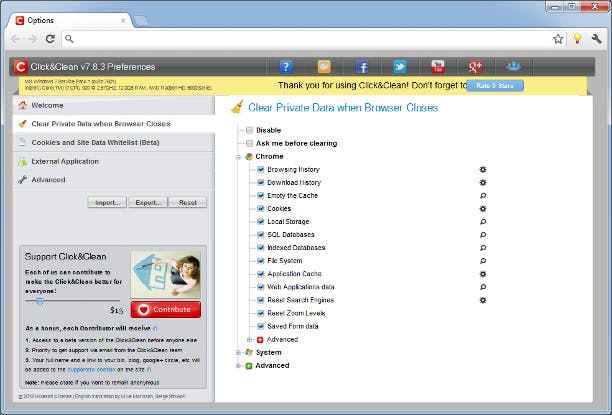The height and width of the screenshot is (415, 612).
Task: Open the Facebook icon in header
Action: pos(362,67)
